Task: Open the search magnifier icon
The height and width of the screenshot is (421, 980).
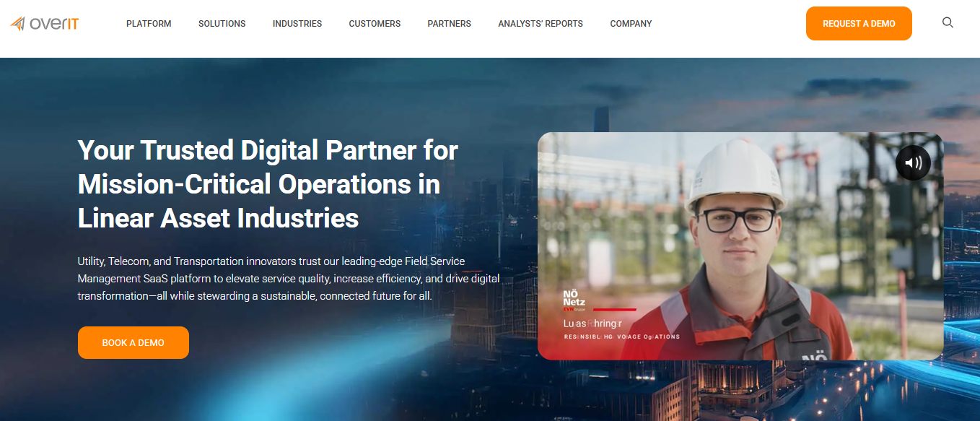Action: 948,23
